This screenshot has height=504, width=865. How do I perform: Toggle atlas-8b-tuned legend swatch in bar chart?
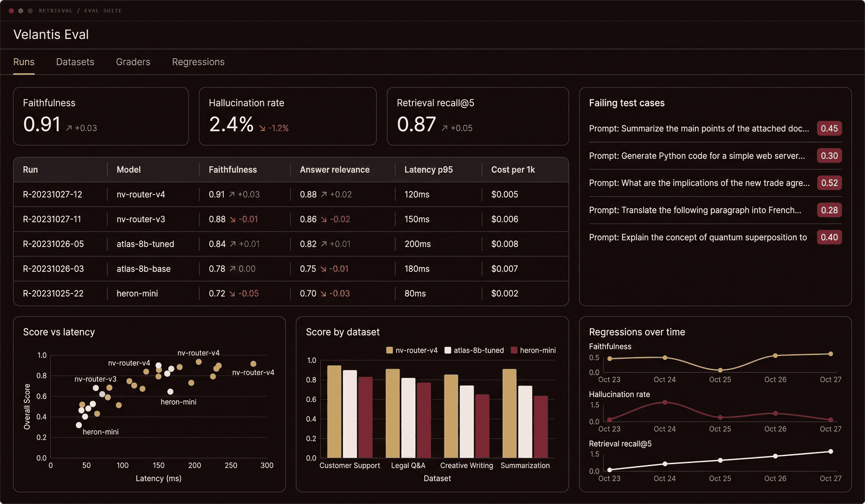[448, 351]
